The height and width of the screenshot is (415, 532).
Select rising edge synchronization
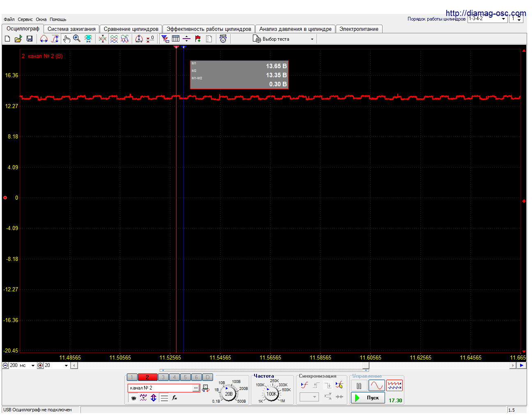(x=316, y=385)
